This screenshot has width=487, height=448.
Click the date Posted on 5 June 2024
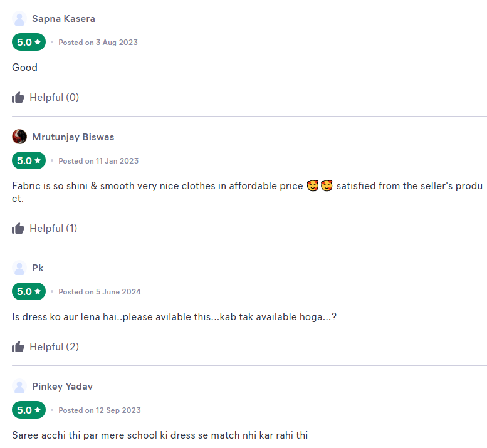pyautogui.click(x=100, y=292)
